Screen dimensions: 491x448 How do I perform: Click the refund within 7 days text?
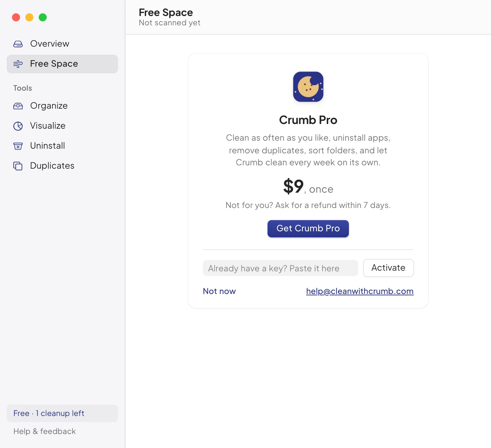click(x=308, y=205)
